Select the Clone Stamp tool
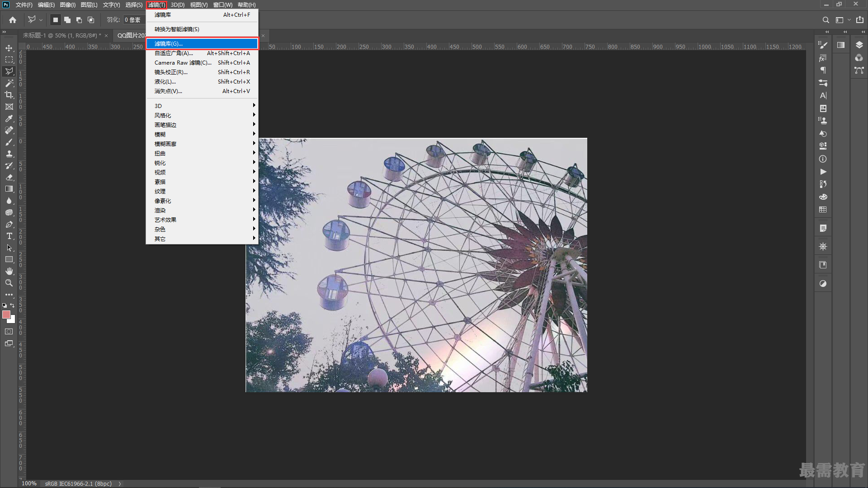 click(x=9, y=154)
